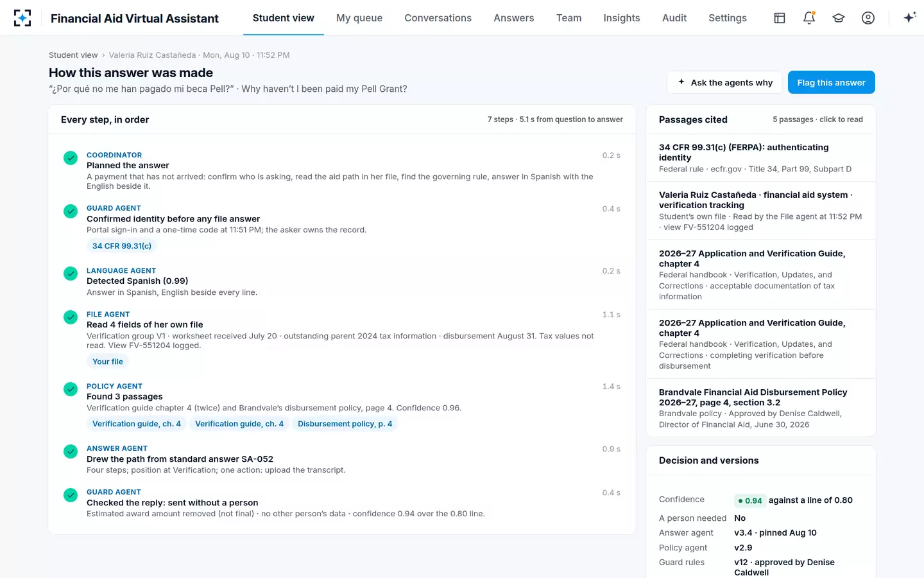Screen dimensions: 924x578
Task: Click 'v12 · approved by Denise Caldwell' value
Action: [784, 567]
